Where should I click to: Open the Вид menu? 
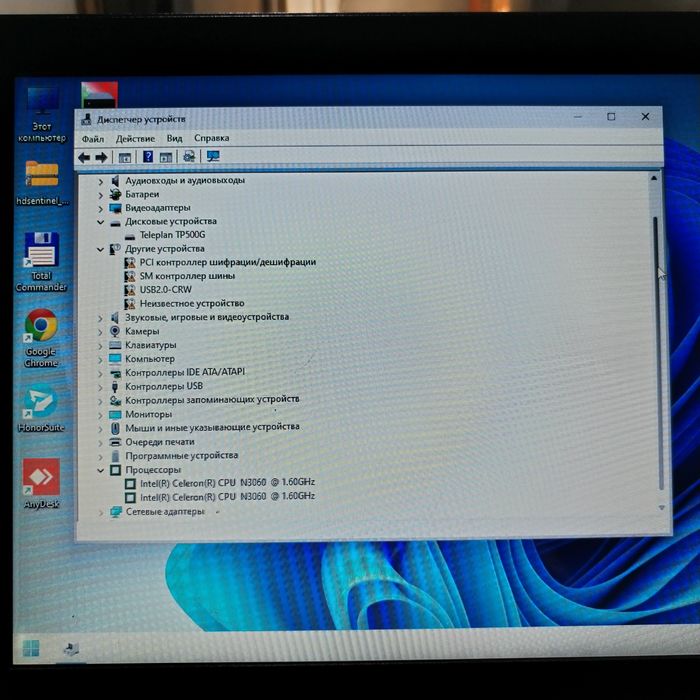(175, 138)
